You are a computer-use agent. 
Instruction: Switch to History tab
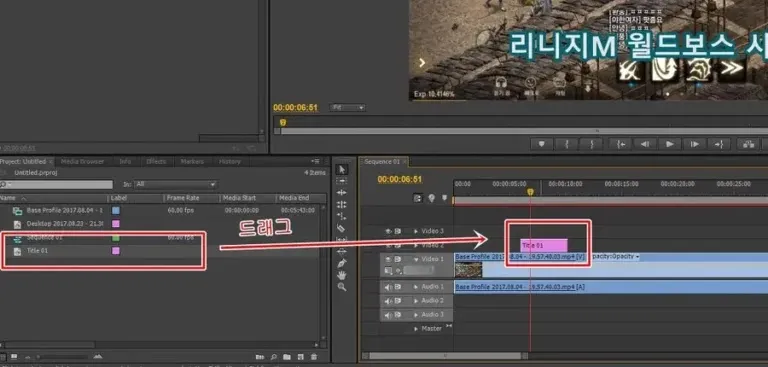[230, 161]
